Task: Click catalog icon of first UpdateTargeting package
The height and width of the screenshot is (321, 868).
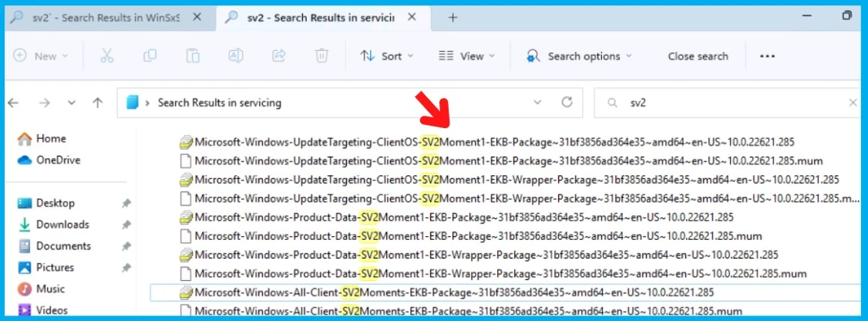Action: pos(186,143)
